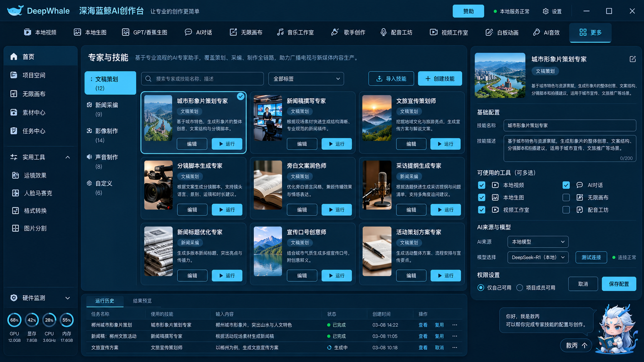
Task: Open the 全部标签 filter dropdown
Action: click(x=306, y=79)
